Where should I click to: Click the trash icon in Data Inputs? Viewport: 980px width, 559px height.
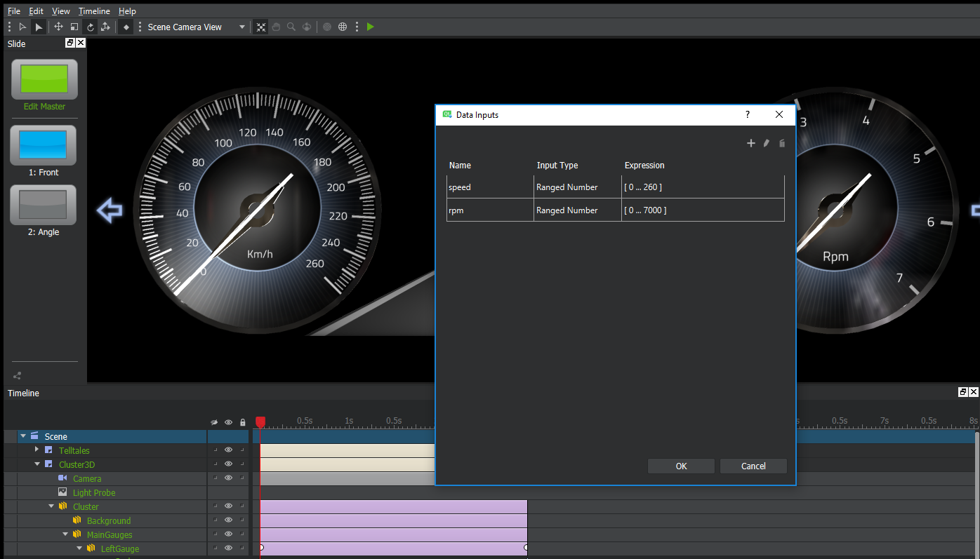(782, 143)
